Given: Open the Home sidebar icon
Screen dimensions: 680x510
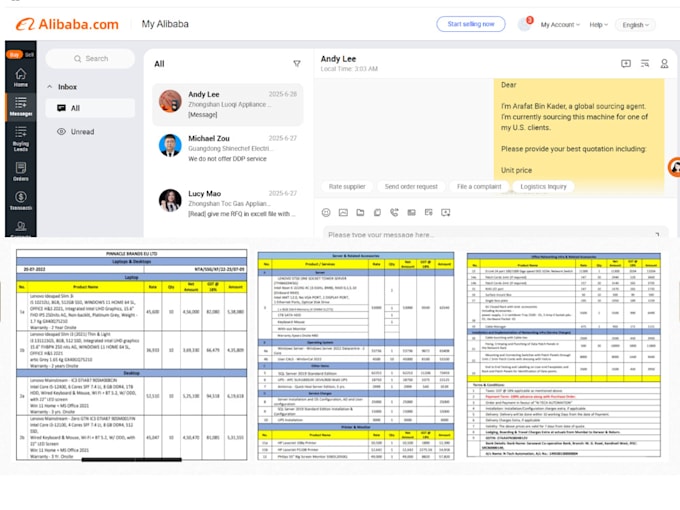Looking at the screenshot, I should click(20, 77).
